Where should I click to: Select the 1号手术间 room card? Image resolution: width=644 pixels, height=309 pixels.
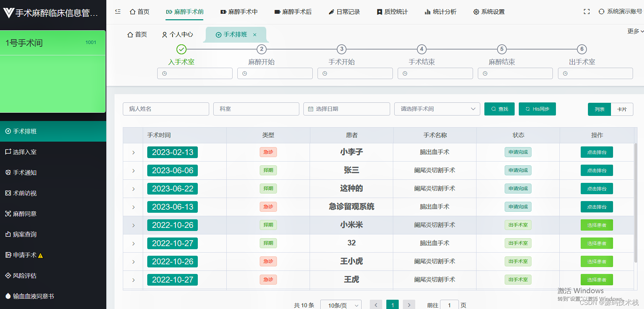point(53,71)
